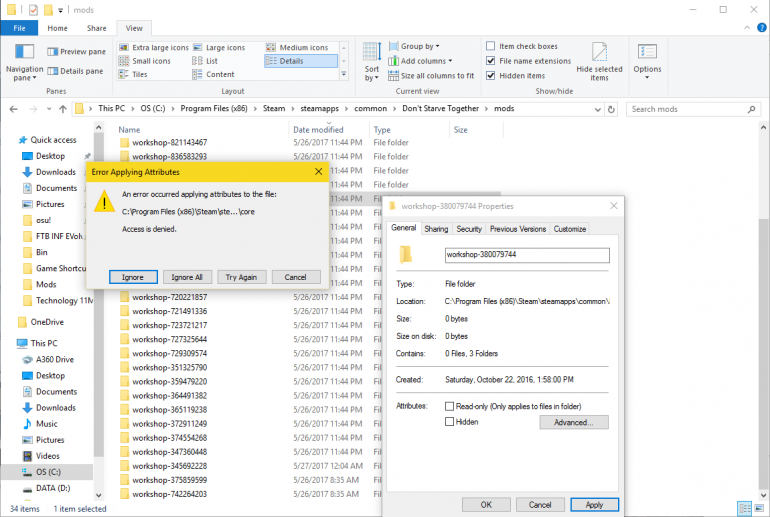770x517 pixels.
Task: Switch to the Security tab
Action: (x=469, y=229)
